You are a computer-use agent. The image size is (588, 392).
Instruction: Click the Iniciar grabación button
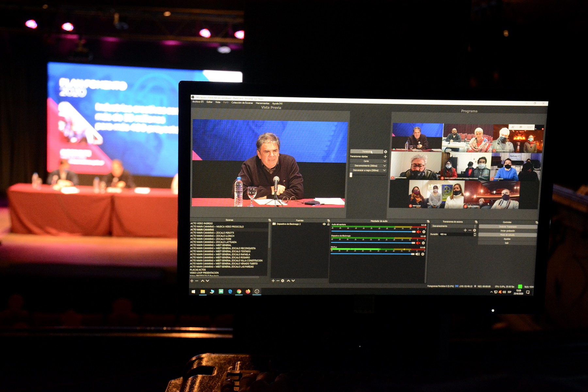click(507, 231)
